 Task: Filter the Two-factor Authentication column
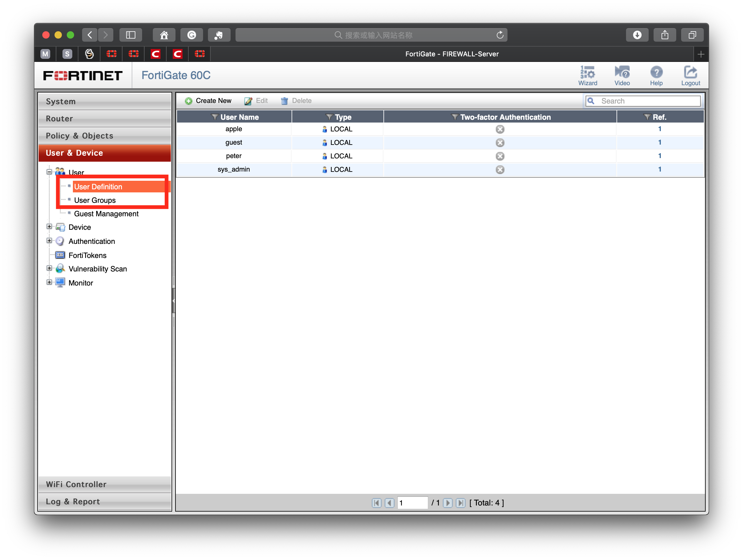point(454,117)
